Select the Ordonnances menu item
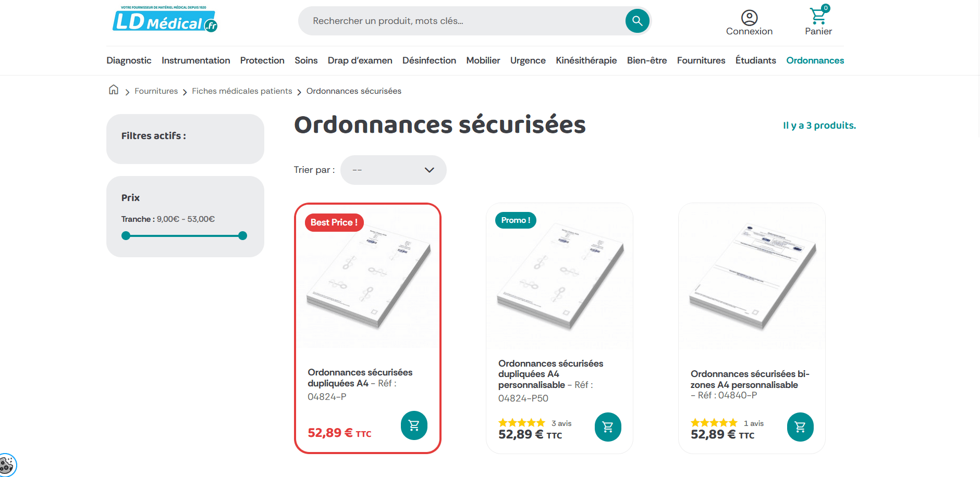This screenshot has width=980, height=477. (x=815, y=60)
